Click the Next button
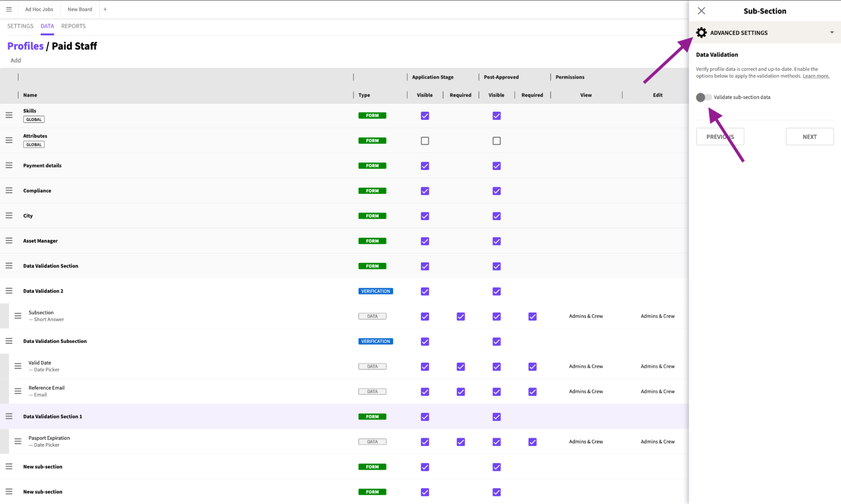This screenshot has width=841, height=504. tap(809, 137)
